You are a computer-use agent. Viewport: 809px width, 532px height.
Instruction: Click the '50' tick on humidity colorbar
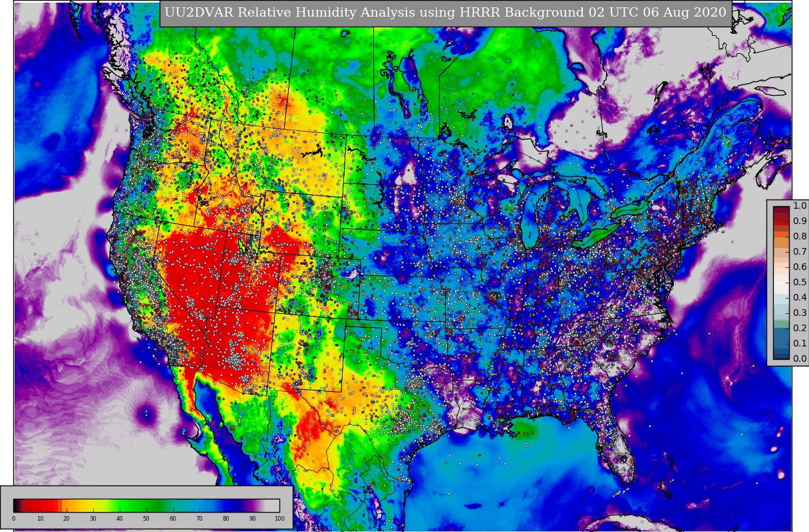click(146, 519)
